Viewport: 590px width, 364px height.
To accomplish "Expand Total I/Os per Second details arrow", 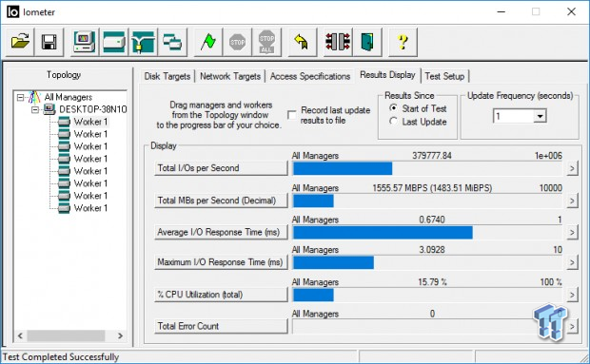I will (x=572, y=168).
